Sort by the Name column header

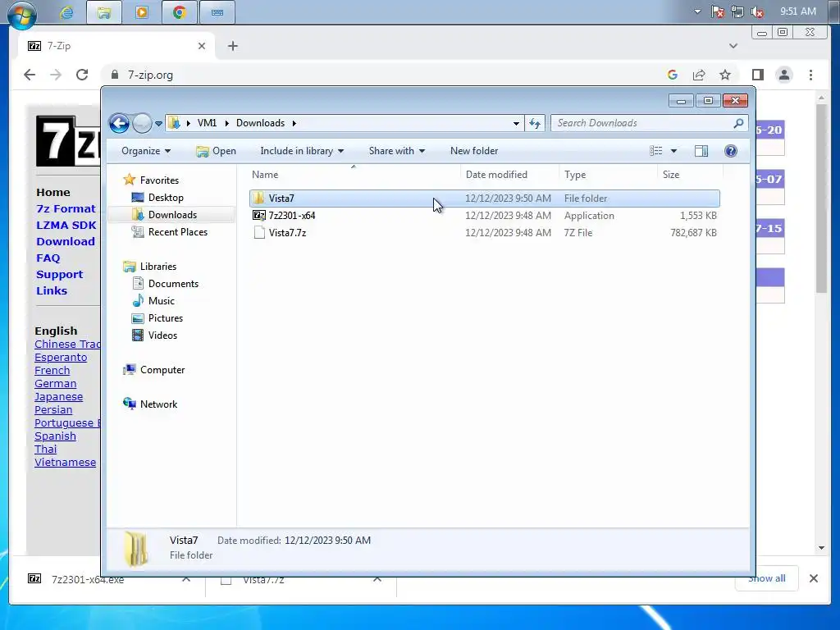point(354,175)
